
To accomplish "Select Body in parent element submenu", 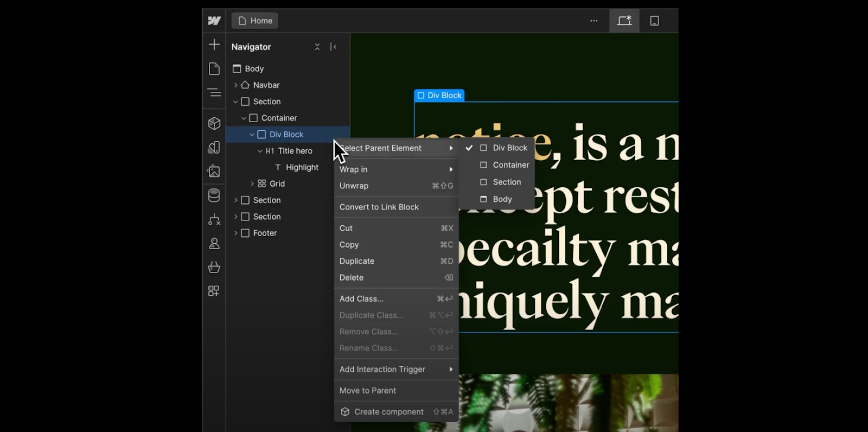I will click(x=502, y=199).
